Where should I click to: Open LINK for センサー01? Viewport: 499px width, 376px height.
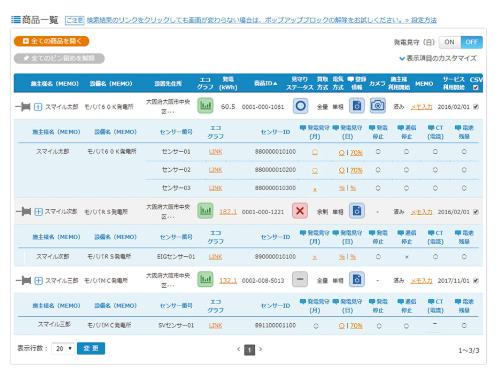tap(215, 152)
